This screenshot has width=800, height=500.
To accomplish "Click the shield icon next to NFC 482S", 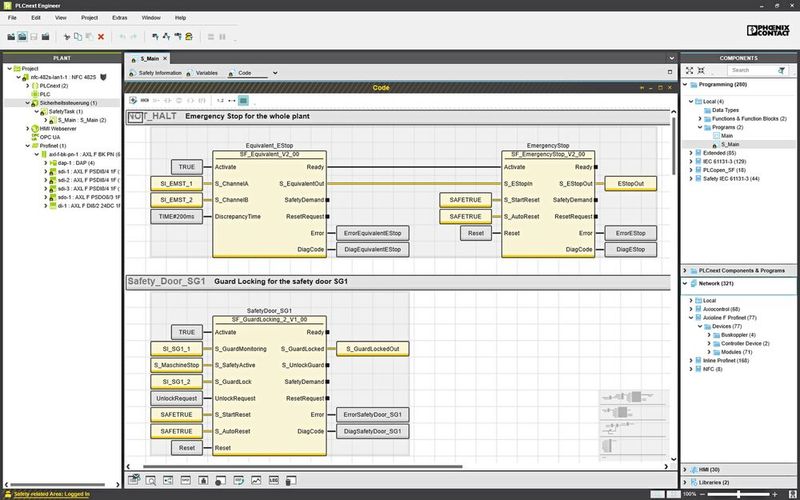I will pos(103,77).
